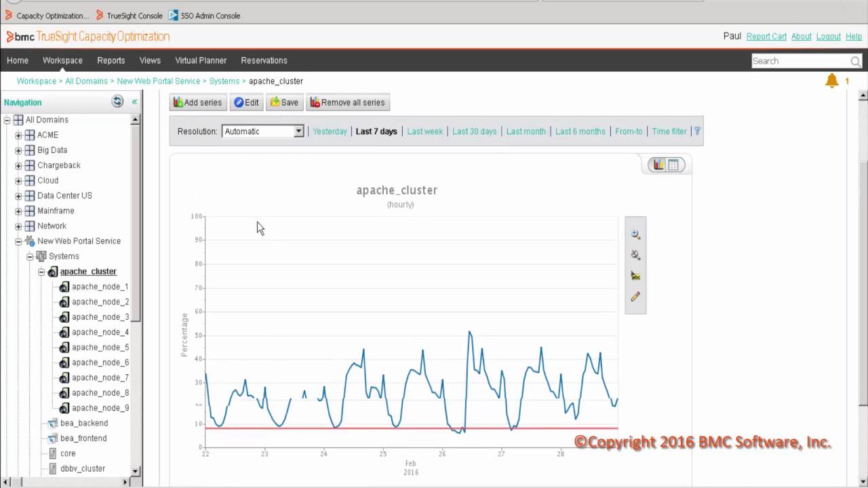The height and width of the screenshot is (488, 868).
Task: Open the Workspace menu
Action: click(62, 60)
